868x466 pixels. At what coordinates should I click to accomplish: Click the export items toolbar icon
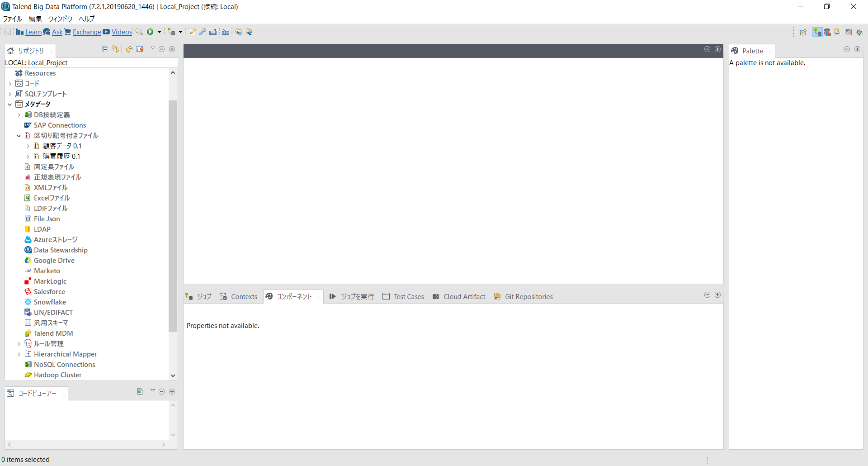coord(213,32)
